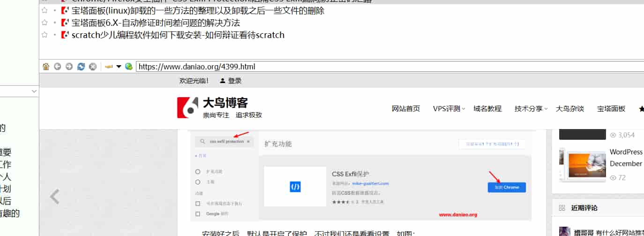The height and width of the screenshot is (236, 644).
Task: Click the eye icon next to 3,054 views
Action: 613,135
